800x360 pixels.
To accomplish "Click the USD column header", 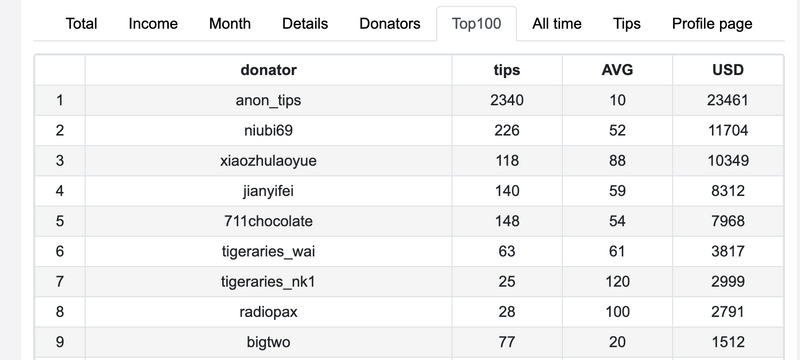I will click(728, 70).
